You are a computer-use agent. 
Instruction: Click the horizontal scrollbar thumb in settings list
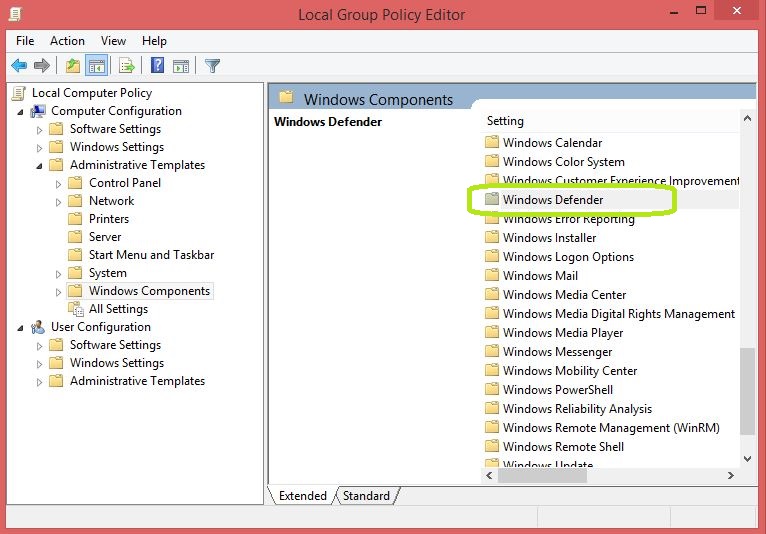point(542,475)
